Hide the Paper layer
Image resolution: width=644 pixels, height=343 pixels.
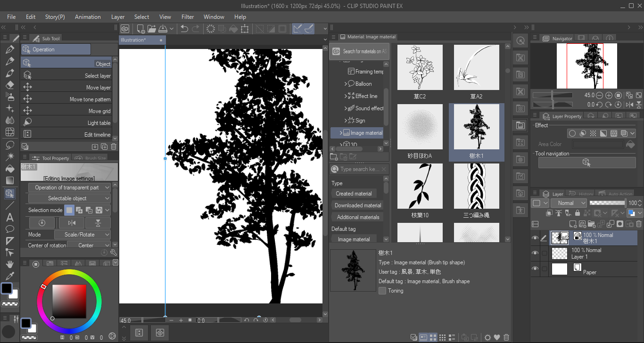(535, 269)
